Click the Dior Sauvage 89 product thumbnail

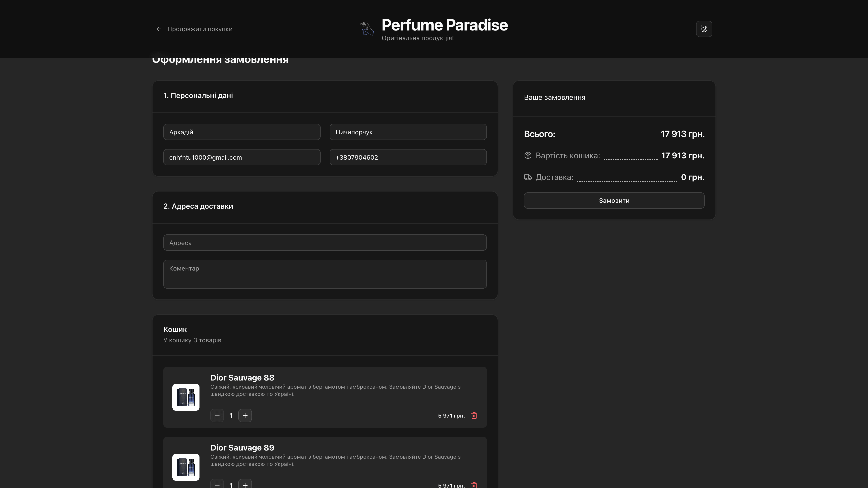tap(186, 467)
